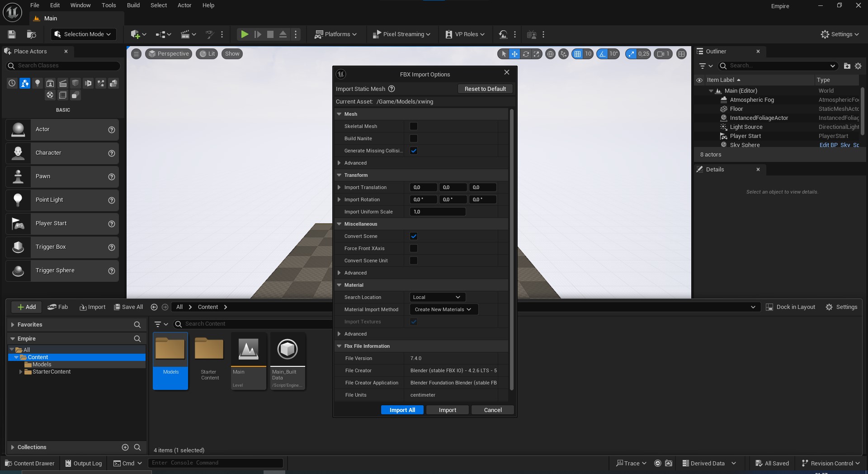Open viewport layout grid icon

click(681, 54)
